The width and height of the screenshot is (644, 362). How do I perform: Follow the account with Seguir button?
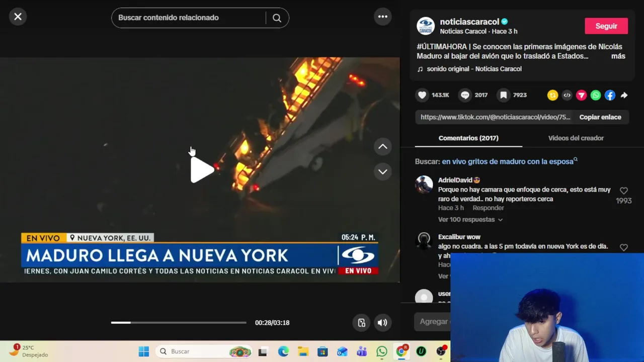point(606,26)
